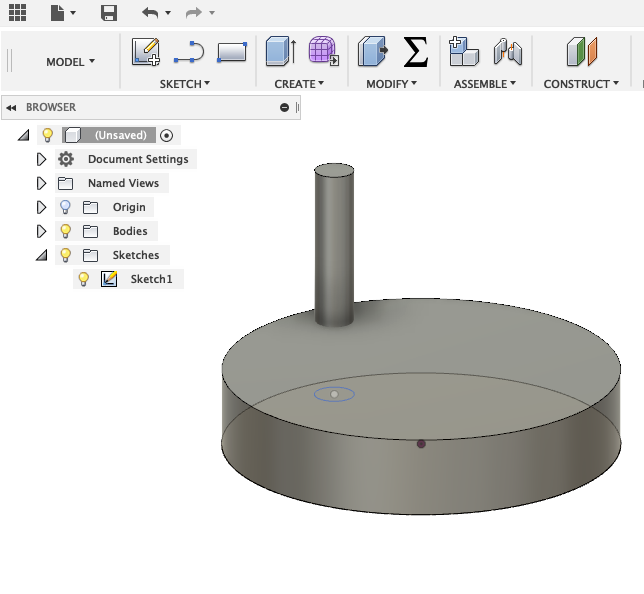Click the Sketches folder icon
Viewport: 644px width, 594px height.
tap(90, 256)
